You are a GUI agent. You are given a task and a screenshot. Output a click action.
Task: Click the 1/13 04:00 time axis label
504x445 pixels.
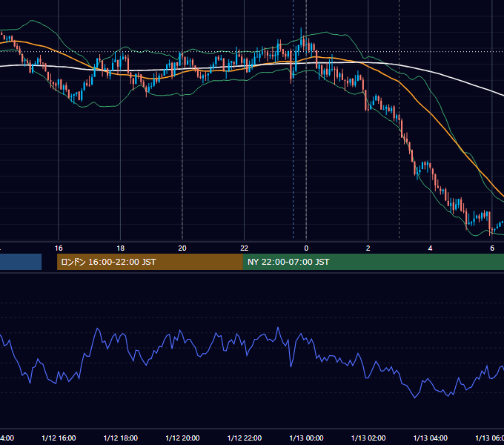[x=431, y=438]
